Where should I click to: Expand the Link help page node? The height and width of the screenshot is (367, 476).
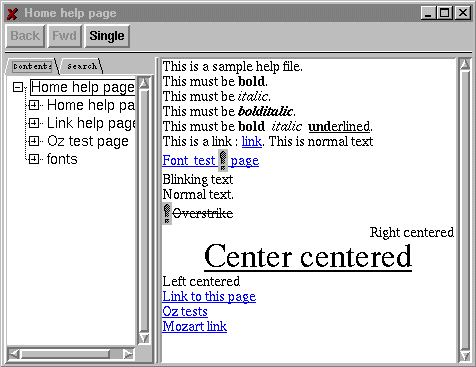(34, 123)
